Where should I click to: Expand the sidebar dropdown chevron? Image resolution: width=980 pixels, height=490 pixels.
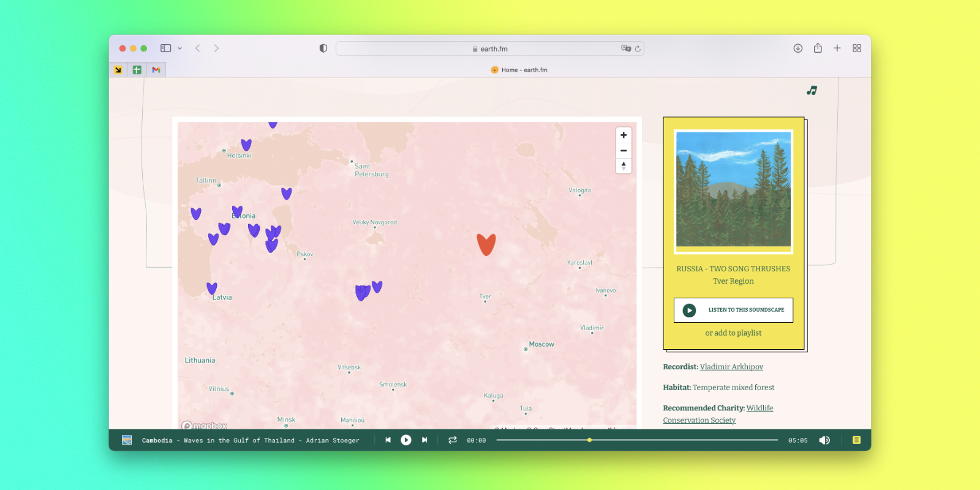coord(179,48)
